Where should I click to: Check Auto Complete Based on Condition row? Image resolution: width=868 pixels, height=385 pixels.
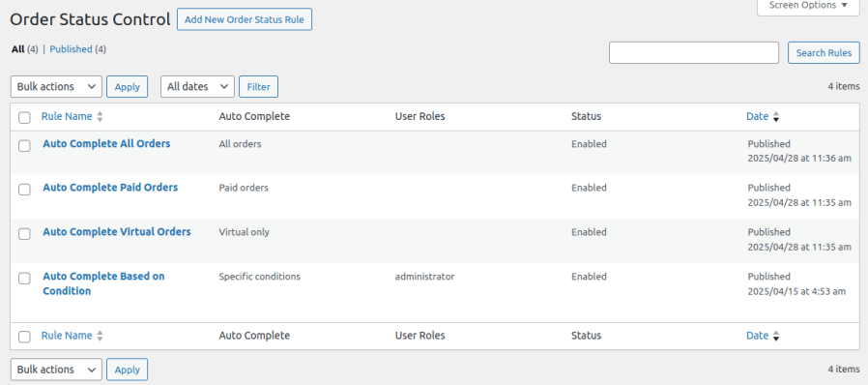24,278
